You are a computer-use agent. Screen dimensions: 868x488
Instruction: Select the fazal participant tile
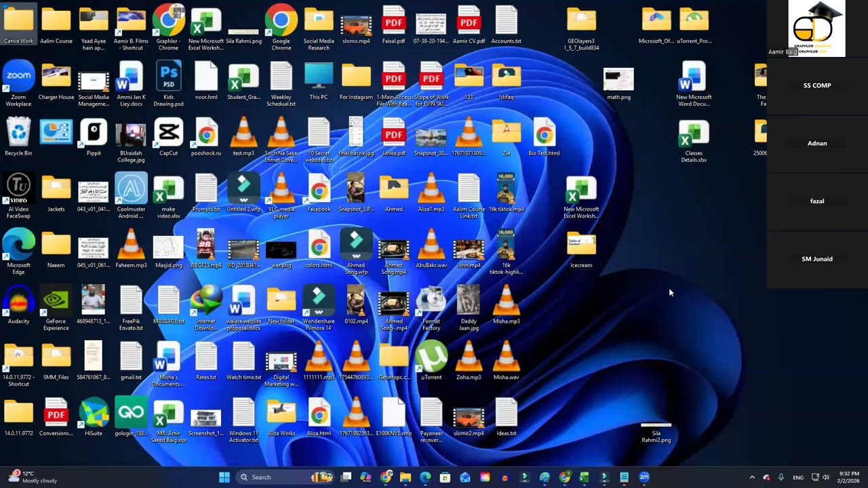(817, 201)
